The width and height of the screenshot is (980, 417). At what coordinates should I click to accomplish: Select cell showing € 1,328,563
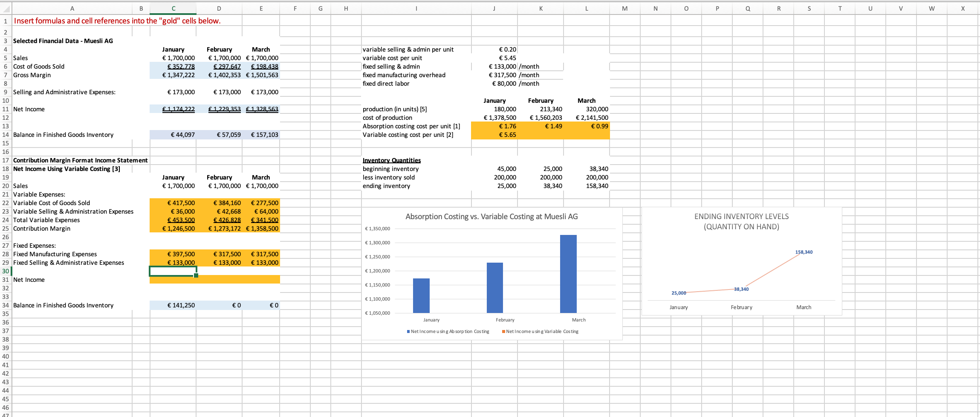pos(261,109)
